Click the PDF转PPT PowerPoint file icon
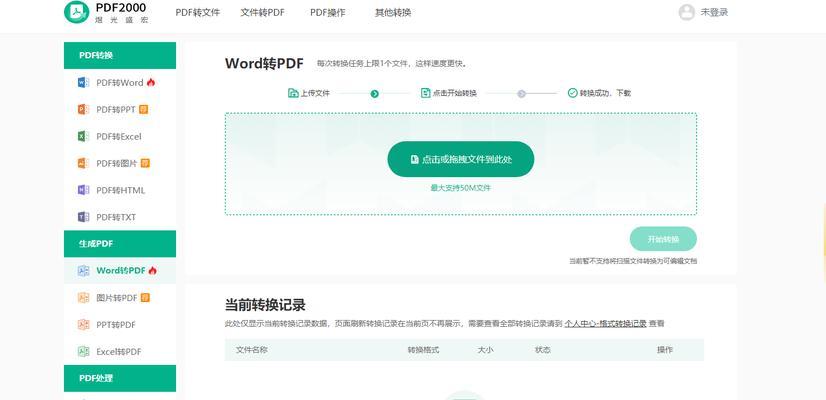The height and width of the screenshot is (400, 826). click(83, 109)
